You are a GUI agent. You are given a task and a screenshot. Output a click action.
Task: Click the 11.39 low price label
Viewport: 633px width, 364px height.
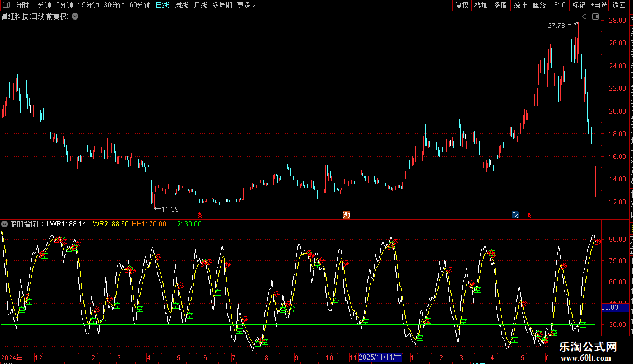coord(170,209)
